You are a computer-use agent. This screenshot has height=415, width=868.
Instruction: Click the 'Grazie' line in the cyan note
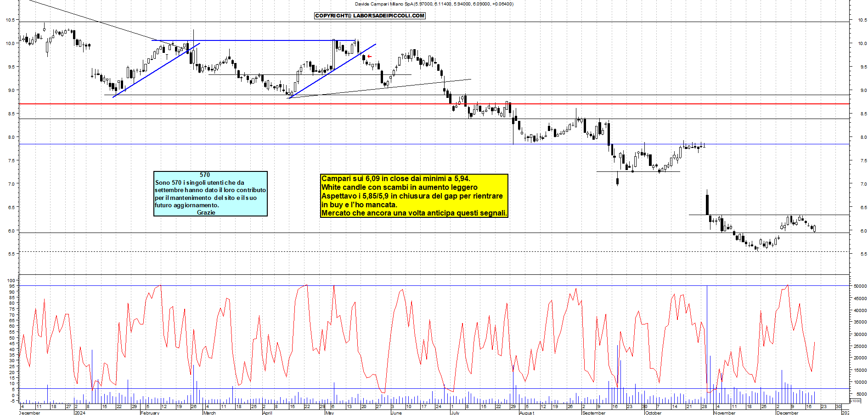tap(206, 212)
